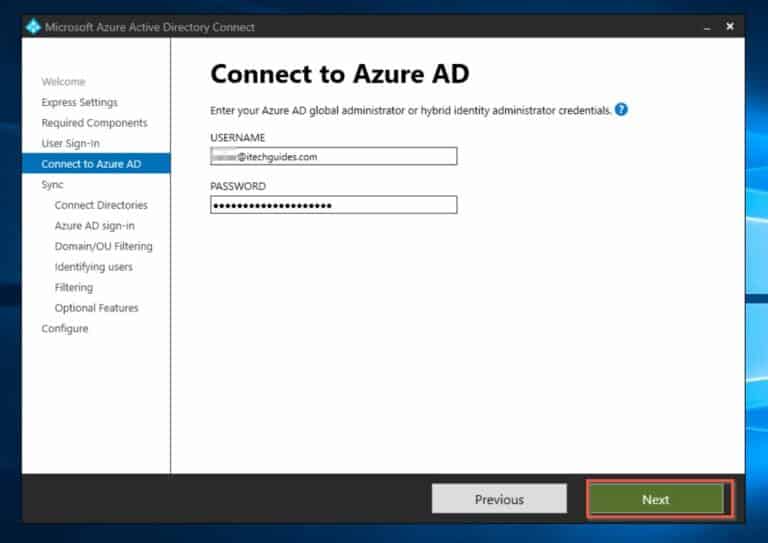
Task: Open Express Settings step
Action: [79, 102]
